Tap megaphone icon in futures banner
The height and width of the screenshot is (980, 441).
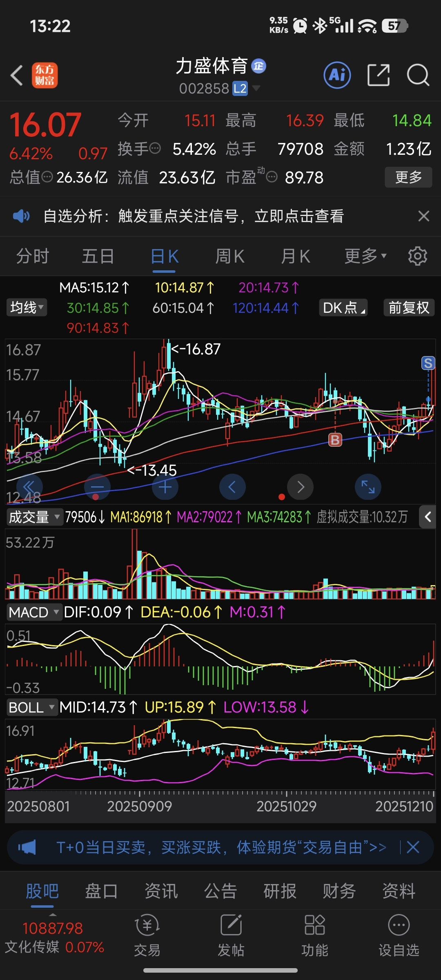[x=27, y=847]
